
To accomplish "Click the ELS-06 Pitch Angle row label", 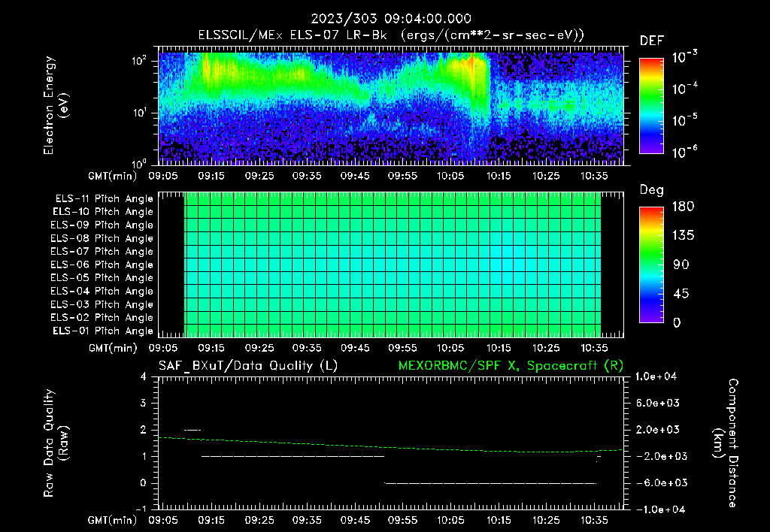I will tap(102, 265).
